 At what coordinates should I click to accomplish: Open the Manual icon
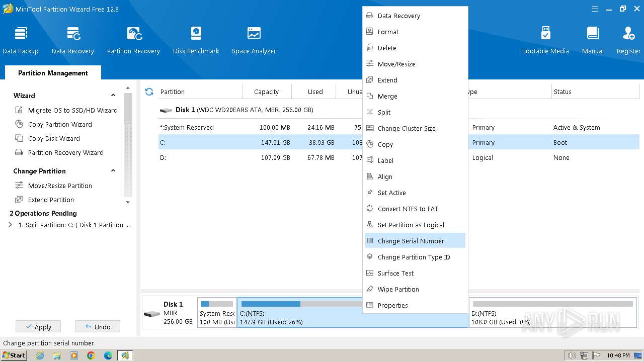593,40
